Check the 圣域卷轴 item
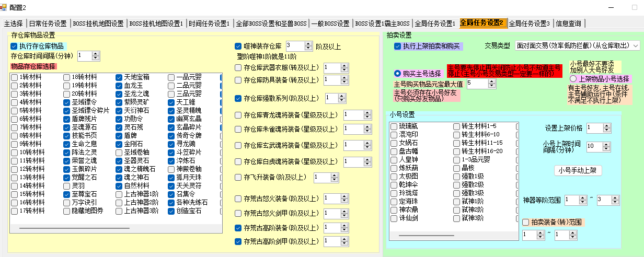Image resolution: width=644 pixels, height=257 pixels. click(x=120, y=153)
